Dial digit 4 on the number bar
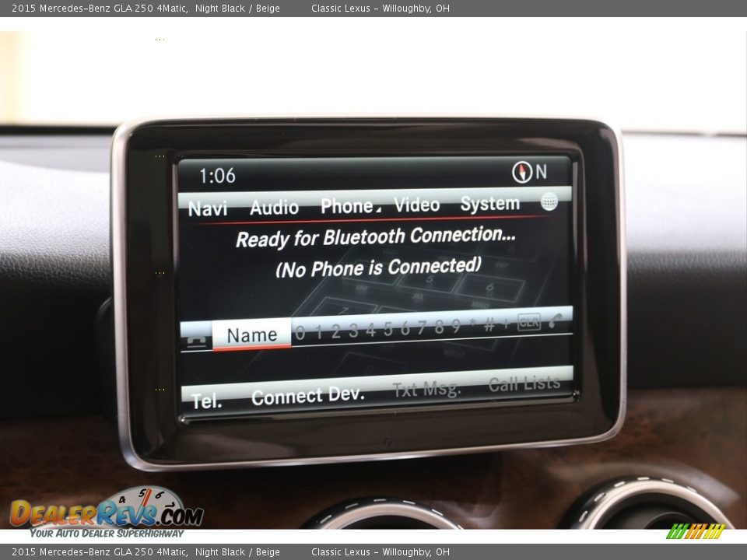 point(370,330)
